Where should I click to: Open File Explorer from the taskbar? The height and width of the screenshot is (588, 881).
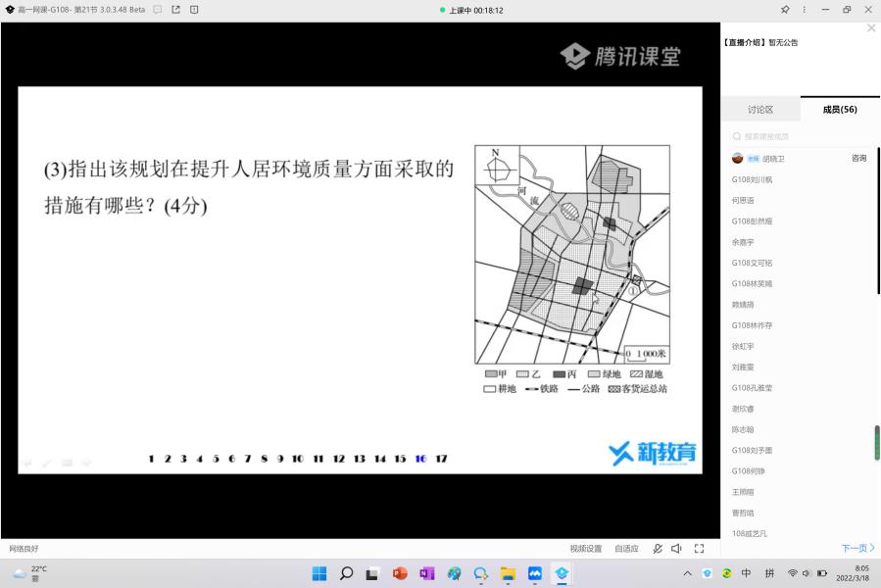(508, 573)
